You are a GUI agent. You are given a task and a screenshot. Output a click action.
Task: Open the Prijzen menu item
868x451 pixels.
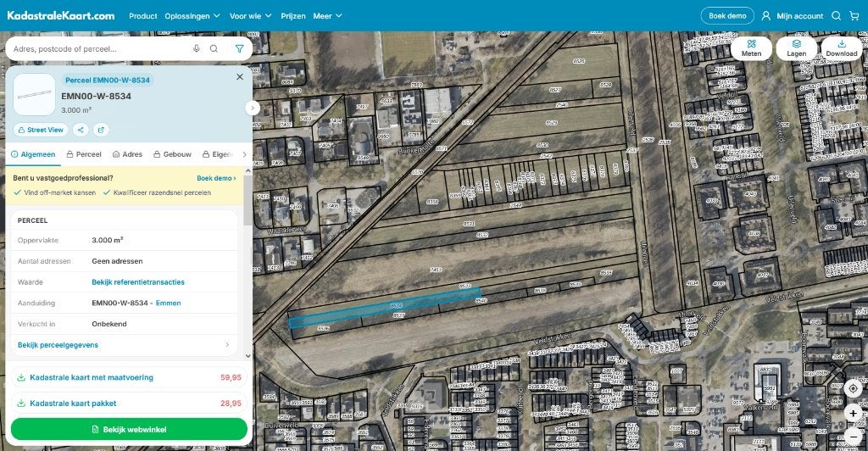292,16
